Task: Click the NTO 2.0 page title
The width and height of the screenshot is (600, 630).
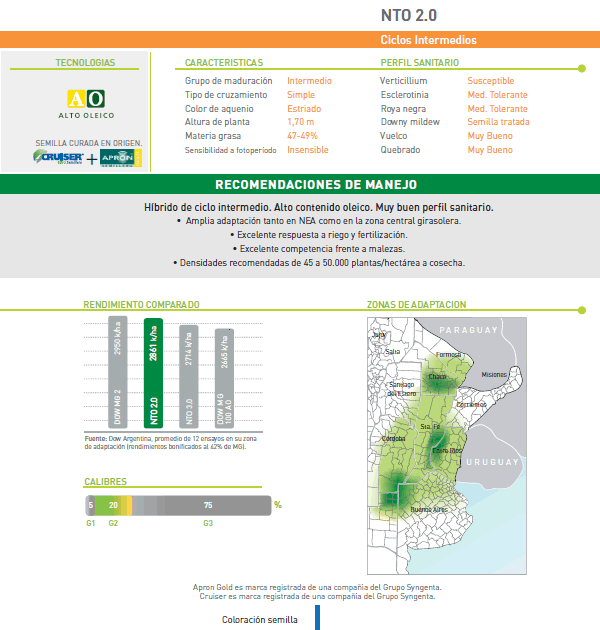Action: point(408,15)
